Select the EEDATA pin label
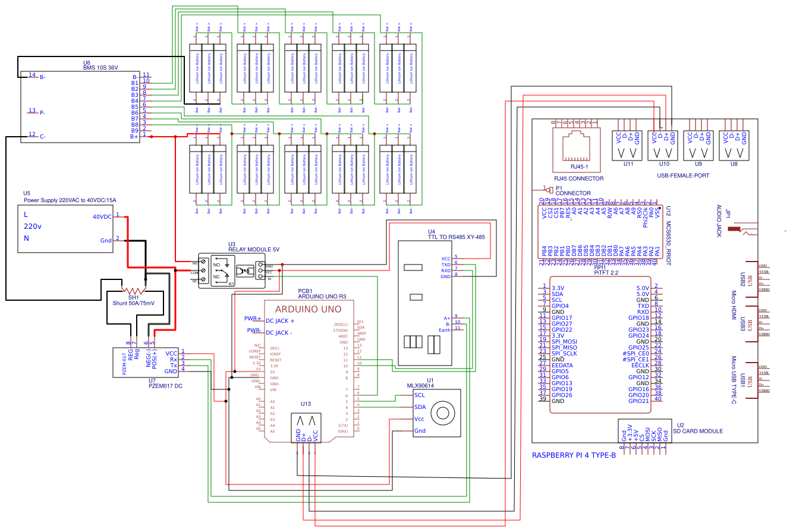This screenshot has height=532, width=793. (x=562, y=366)
